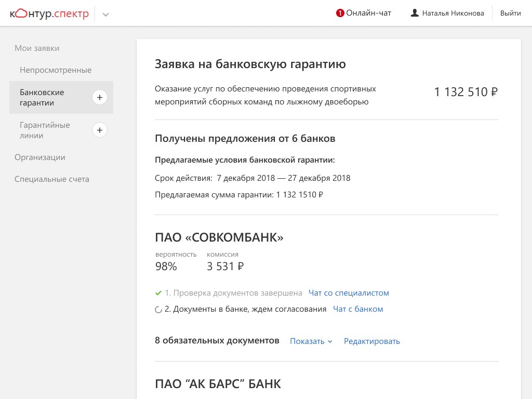
Task: Open Онлайн-чат
Action: 368,13
